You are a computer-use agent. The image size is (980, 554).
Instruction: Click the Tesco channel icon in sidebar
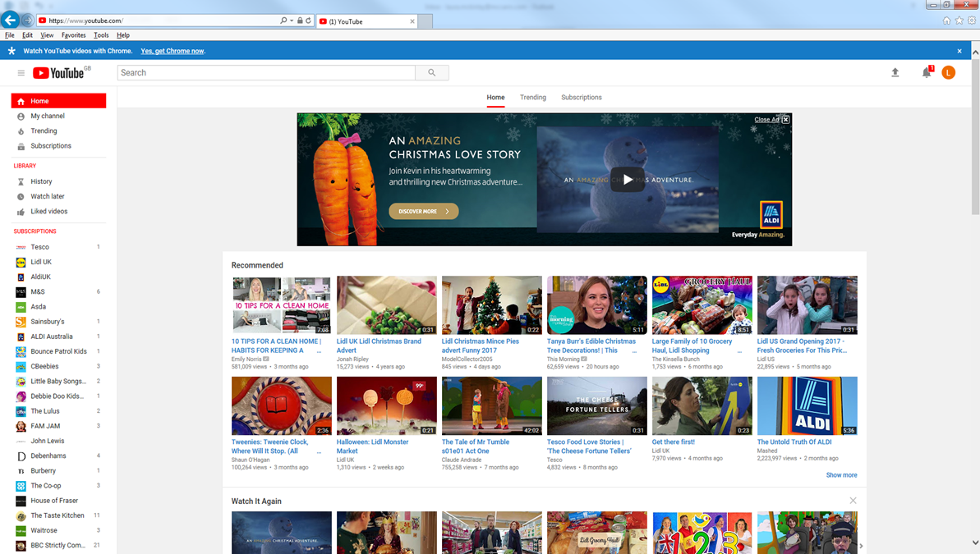(x=21, y=247)
